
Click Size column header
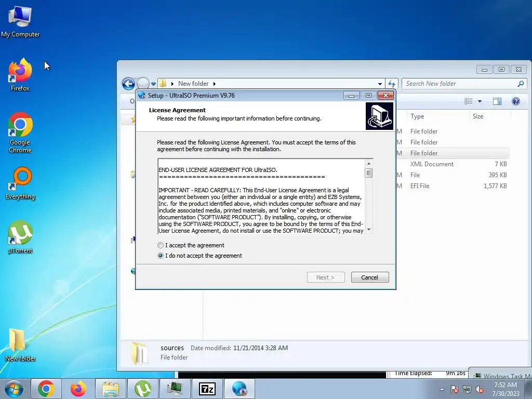click(x=478, y=116)
